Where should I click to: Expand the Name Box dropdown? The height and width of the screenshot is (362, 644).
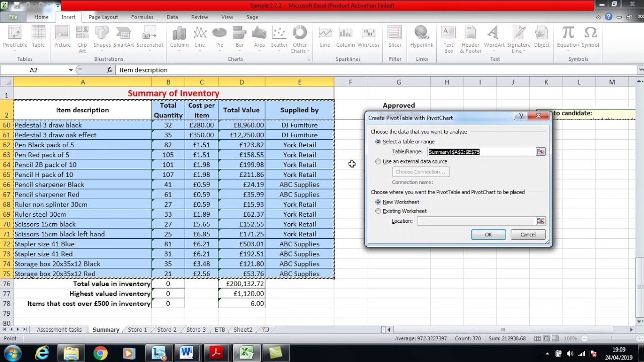tap(71, 70)
